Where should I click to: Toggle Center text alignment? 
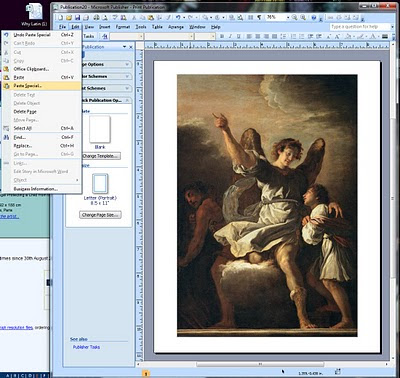click(x=258, y=36)
